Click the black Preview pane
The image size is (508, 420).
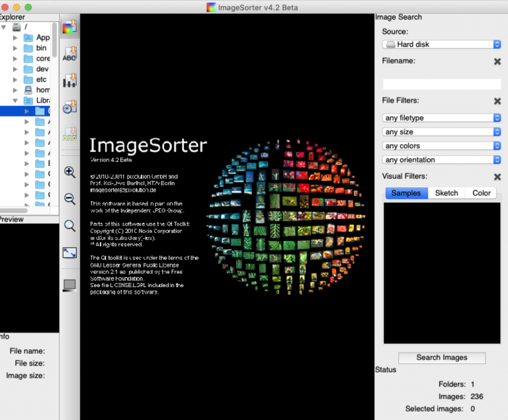point(30,278)
